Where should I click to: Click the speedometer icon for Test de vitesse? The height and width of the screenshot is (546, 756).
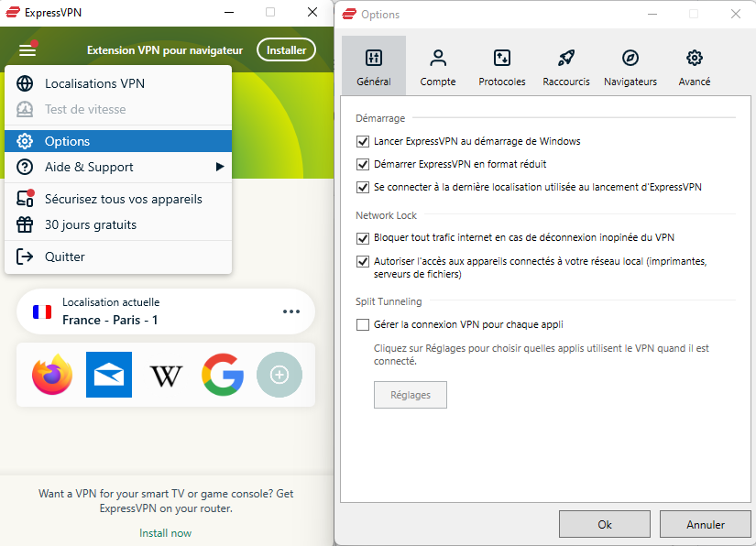click(x=25, y=109)
